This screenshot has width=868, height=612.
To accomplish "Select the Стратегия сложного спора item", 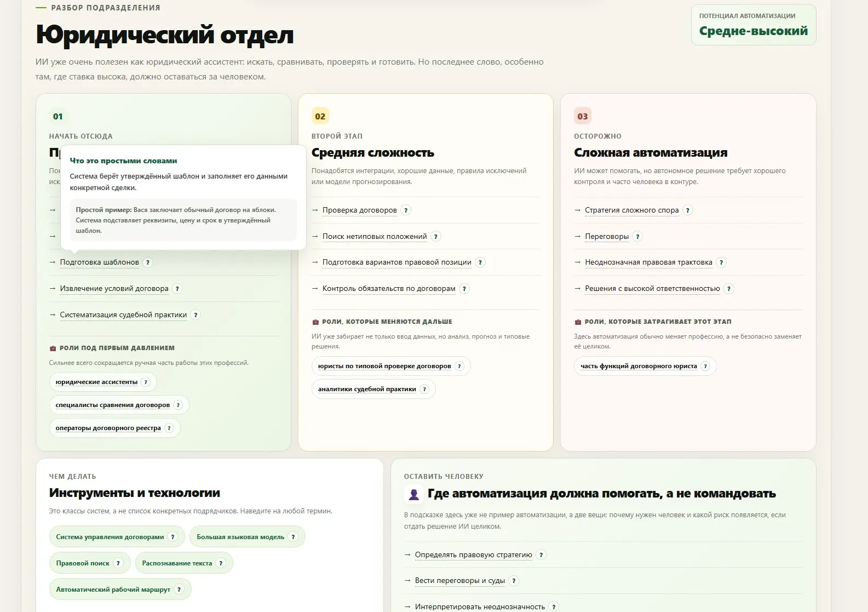I will [631, 210].
